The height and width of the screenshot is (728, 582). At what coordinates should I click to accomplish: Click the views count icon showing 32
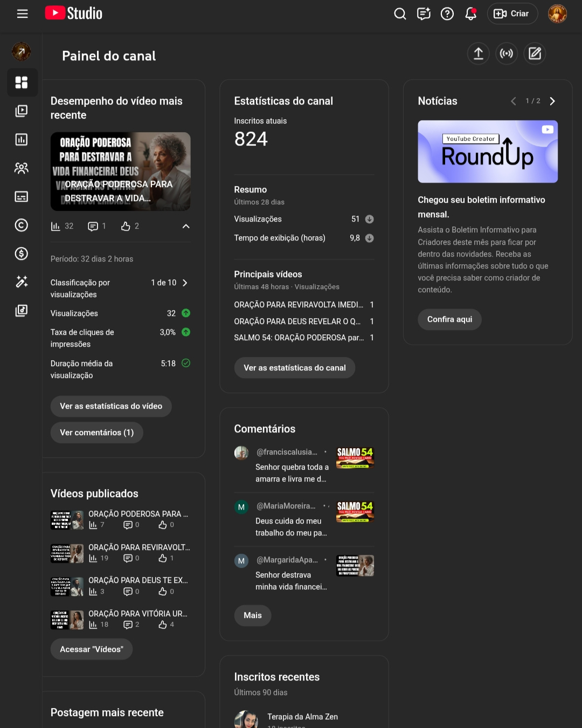(56, 226)
